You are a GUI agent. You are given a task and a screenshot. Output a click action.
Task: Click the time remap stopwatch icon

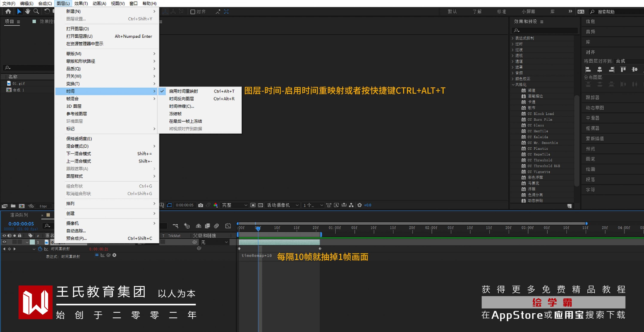40,249
